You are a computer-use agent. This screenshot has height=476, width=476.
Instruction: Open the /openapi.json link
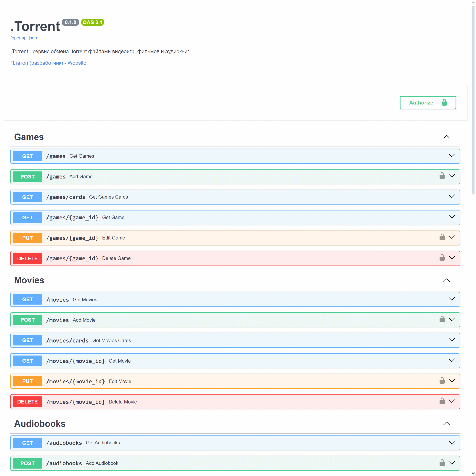(x=24, y=38)
